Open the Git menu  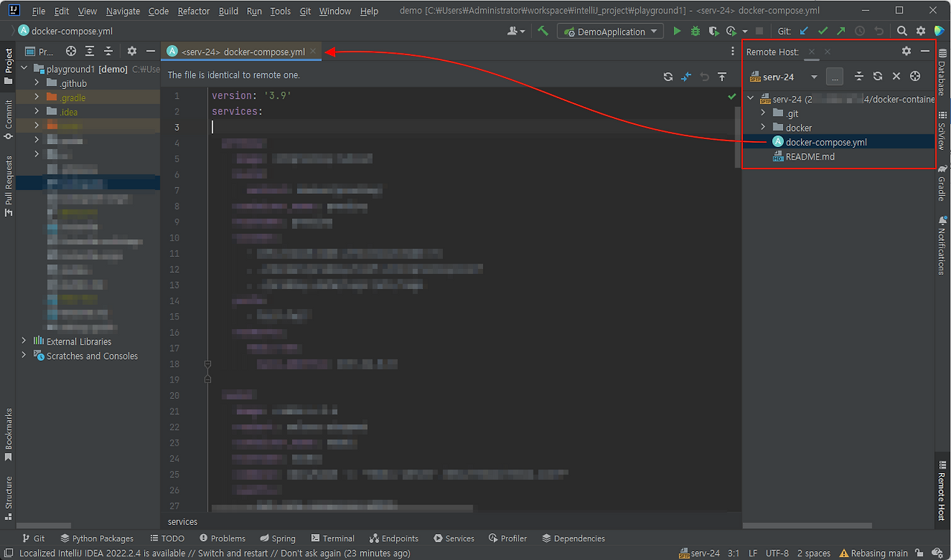point(305,11)
